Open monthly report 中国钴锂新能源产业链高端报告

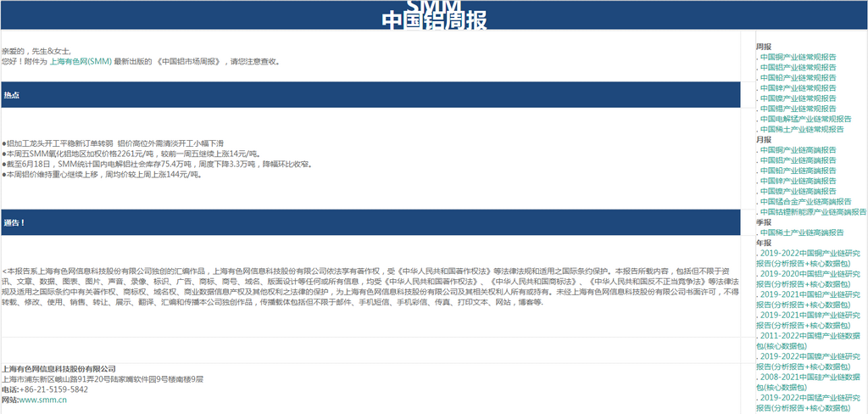coord(813,212)
